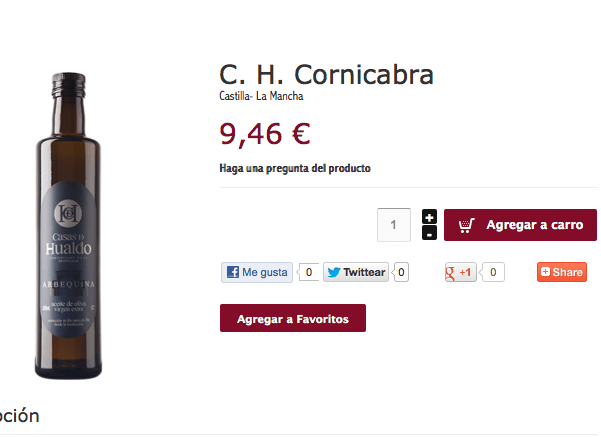
Task: Click the Castilla- La Mancha region text
Action: point(261,96)
